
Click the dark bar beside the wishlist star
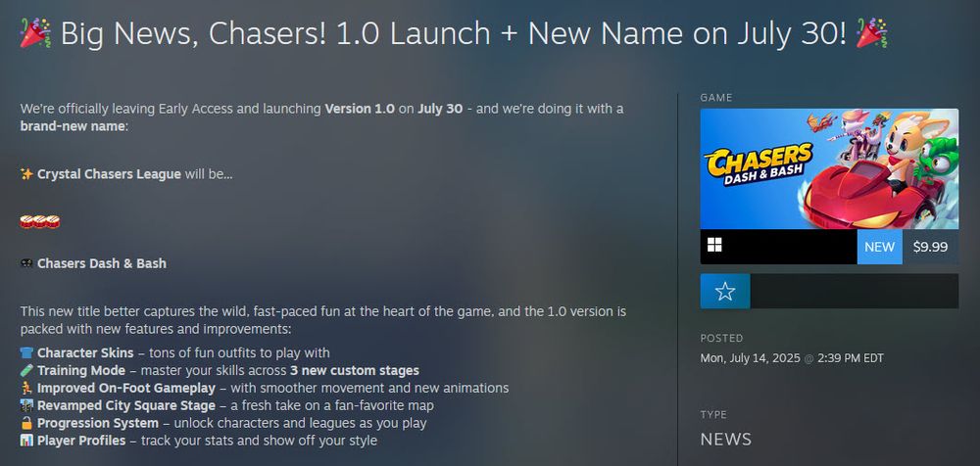[x=855, y=291]
